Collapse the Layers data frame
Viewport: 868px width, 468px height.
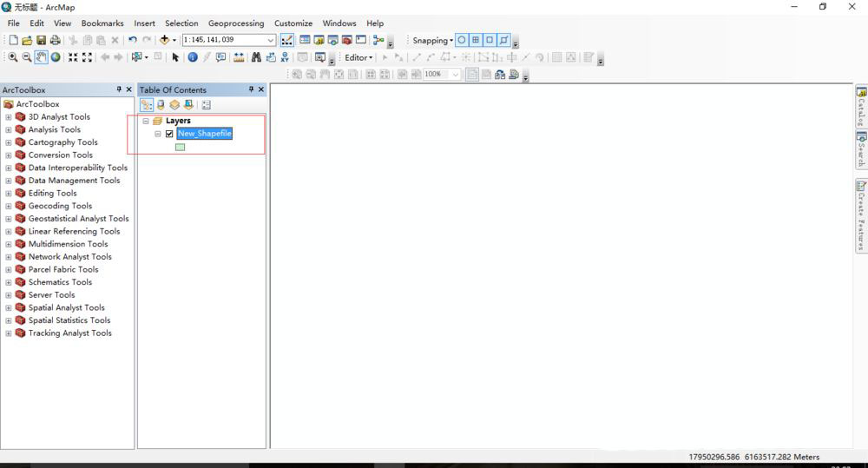click(x=146, y=121)
